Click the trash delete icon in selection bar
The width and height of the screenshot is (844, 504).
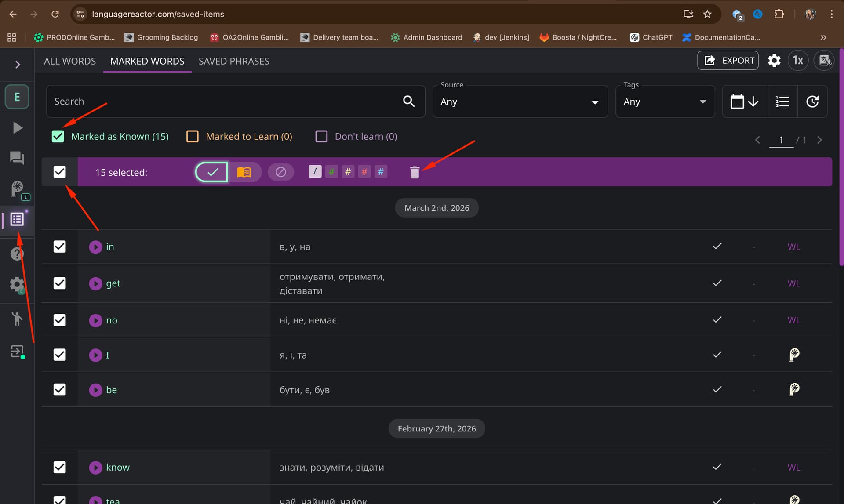[414, 172]
